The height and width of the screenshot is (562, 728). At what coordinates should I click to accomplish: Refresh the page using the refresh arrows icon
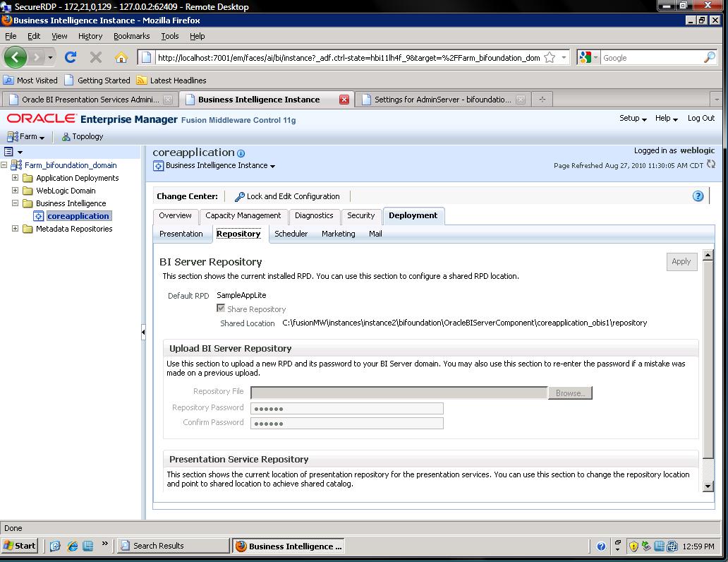click(x=711, y=164)
